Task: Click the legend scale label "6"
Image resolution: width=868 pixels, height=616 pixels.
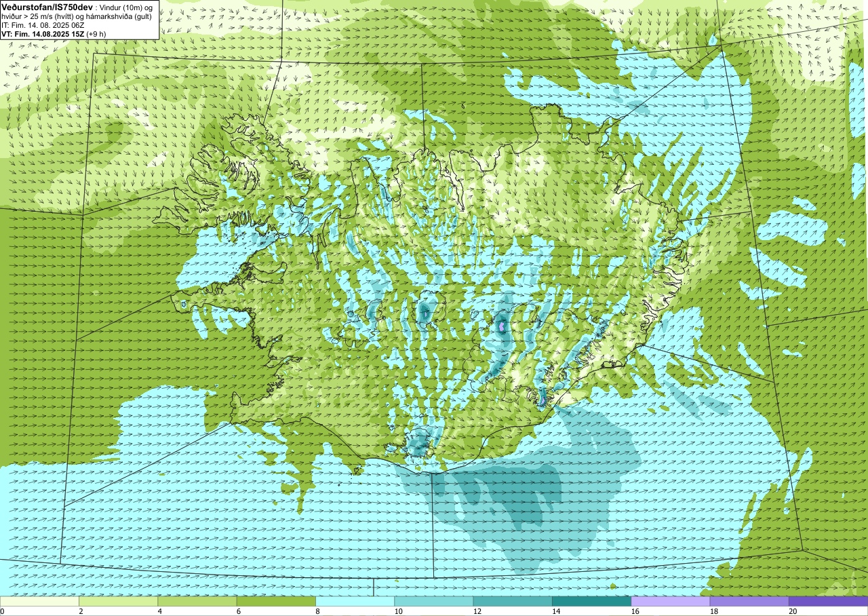Action: (x=239, y=611)
